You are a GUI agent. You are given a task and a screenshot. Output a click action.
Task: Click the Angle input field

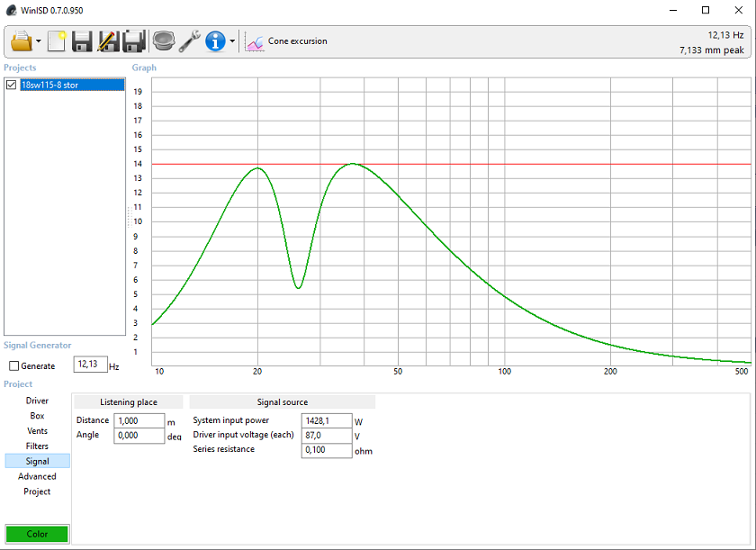[x=139, y=436]
